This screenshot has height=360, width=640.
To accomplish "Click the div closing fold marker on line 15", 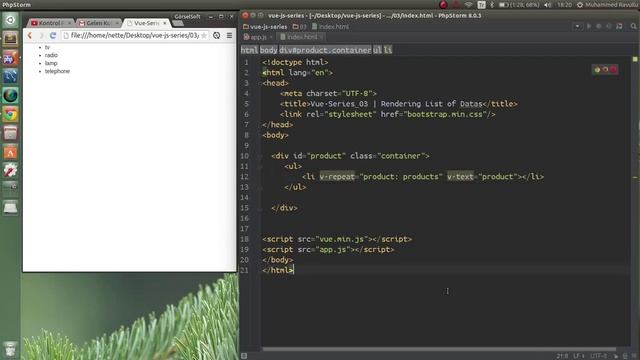I will (x=260, y=208).
